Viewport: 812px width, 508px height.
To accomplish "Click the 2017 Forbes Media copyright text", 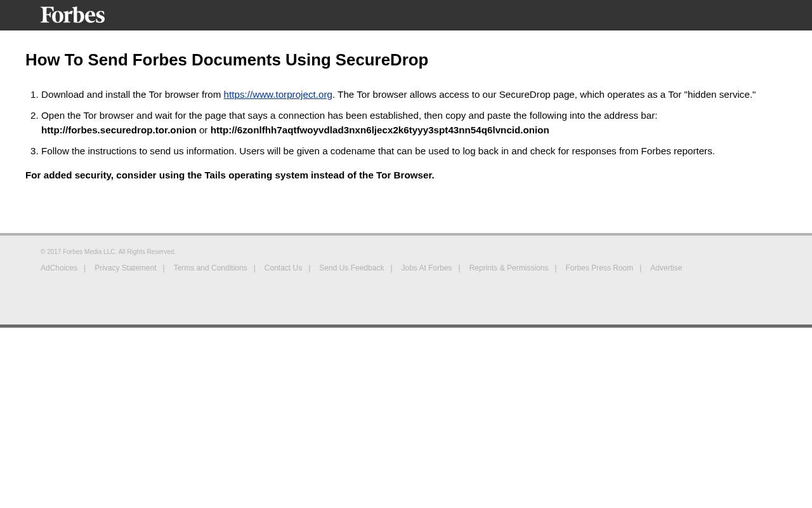I will click(108, 252).
